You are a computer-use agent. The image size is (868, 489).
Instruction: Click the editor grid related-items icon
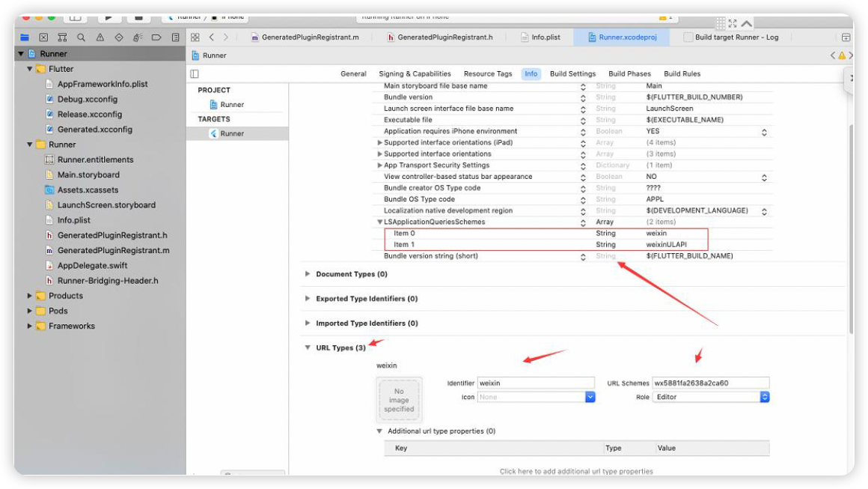pyautogui.click(x=195, y=37)
